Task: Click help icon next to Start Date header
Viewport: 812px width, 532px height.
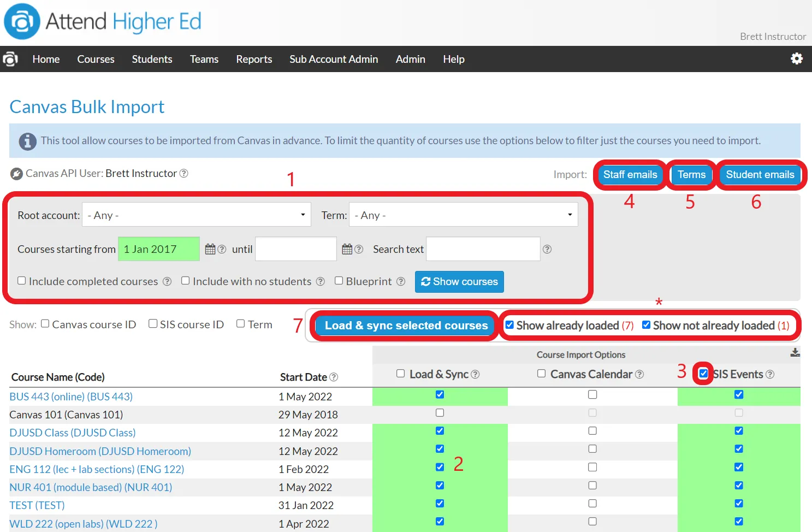Action: tap(334, 377)
